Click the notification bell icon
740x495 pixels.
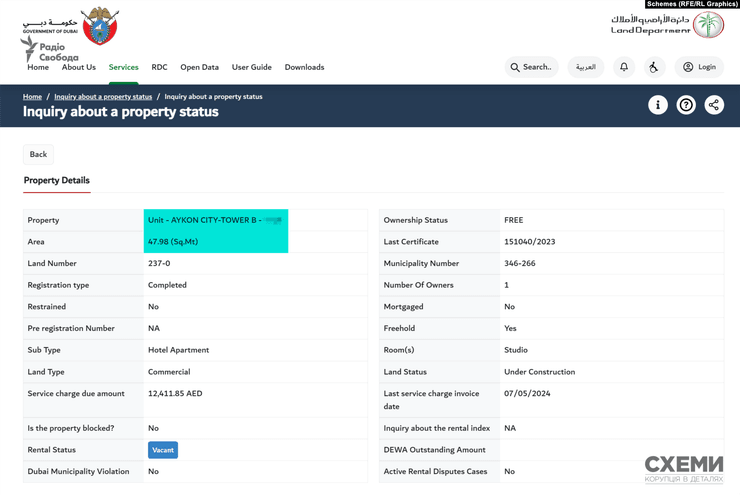[624, 67]
